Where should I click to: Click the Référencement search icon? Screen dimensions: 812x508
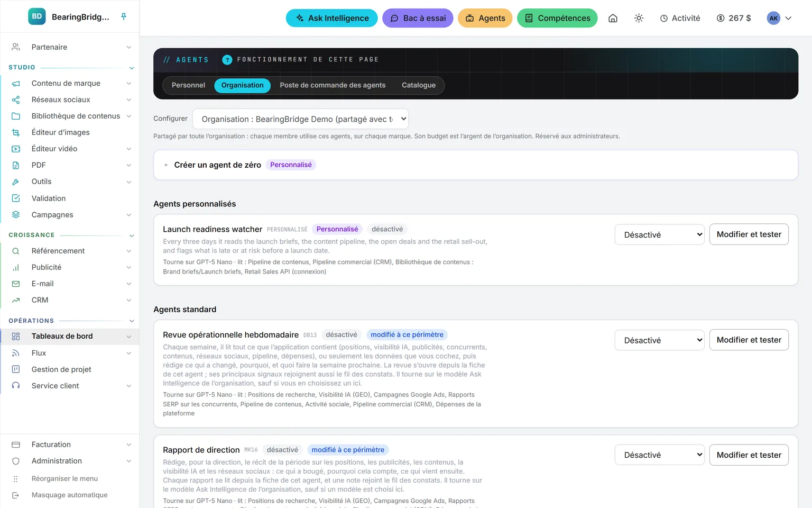(16, 251)
